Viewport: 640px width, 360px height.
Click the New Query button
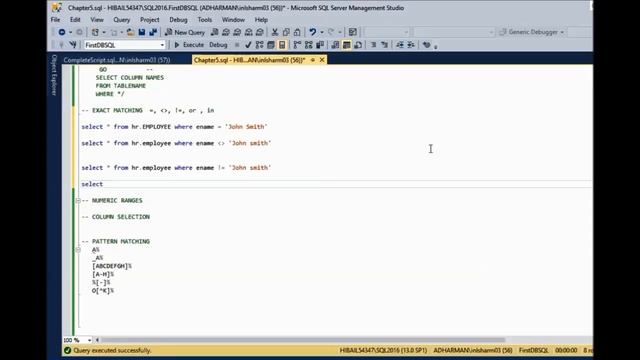(x=184, y=32)
